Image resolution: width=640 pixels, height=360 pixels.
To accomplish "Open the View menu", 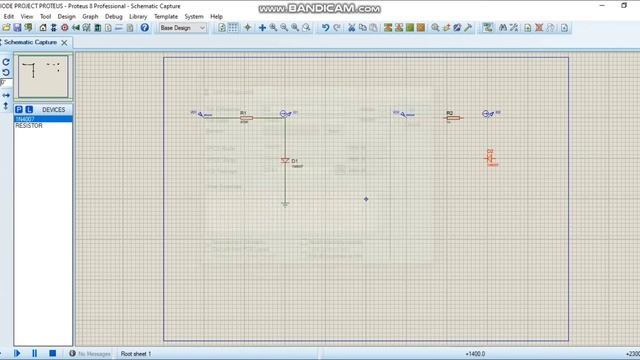I will click(27, 17).
